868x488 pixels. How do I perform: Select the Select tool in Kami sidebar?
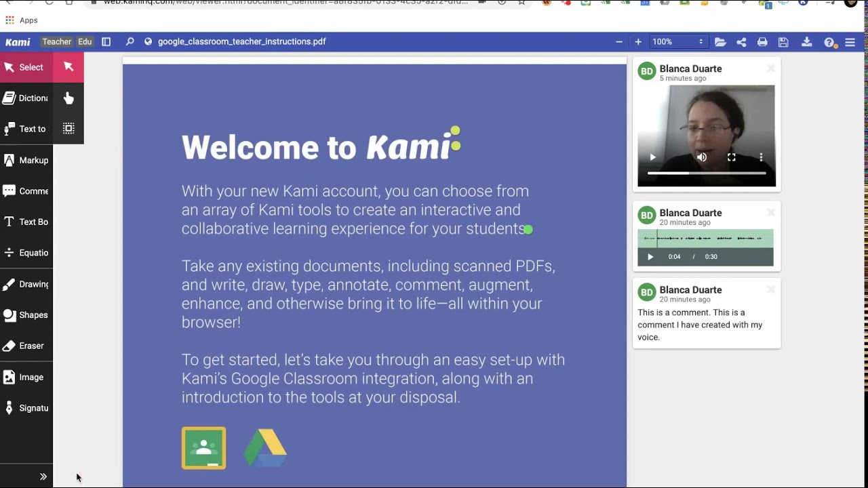point(26,67)
